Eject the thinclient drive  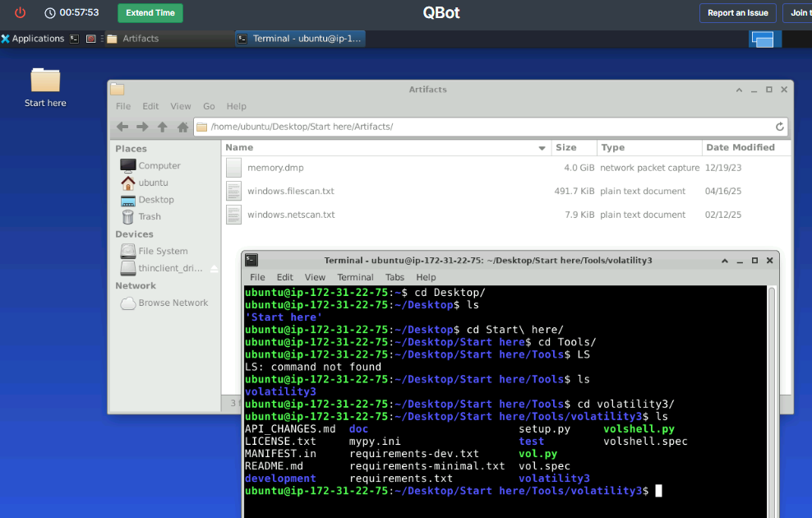pos(215,269)
